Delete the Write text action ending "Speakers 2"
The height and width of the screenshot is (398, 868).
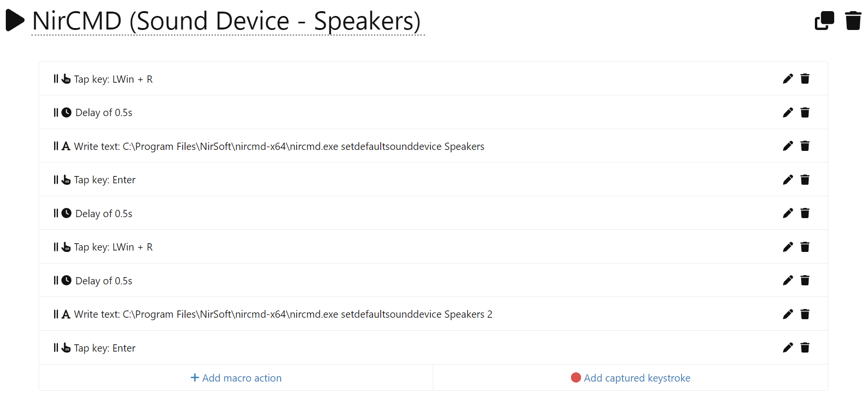tap(805, 314)
